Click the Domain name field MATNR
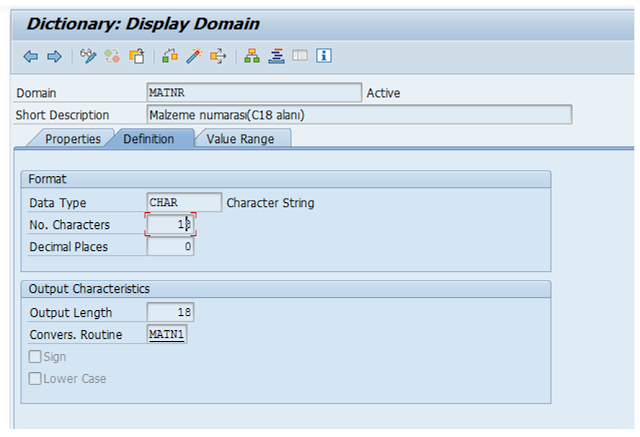This screenshot has width=640, height=437. click(254, 93)
